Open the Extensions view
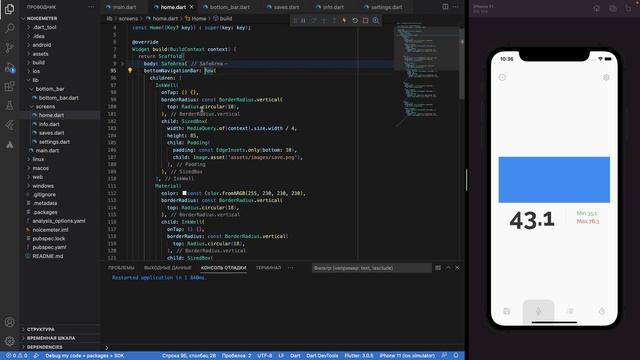 [9, 87]
